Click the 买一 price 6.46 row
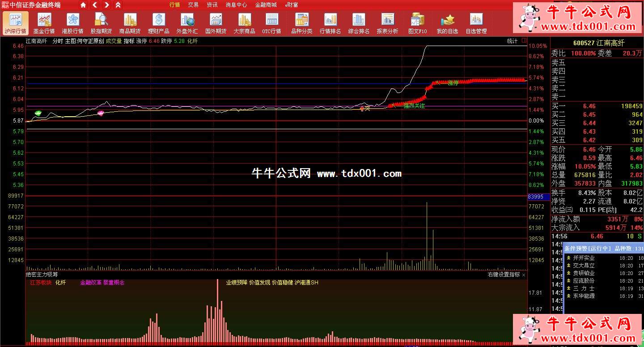This screenshot has height=347, width=644. [597, 106]
